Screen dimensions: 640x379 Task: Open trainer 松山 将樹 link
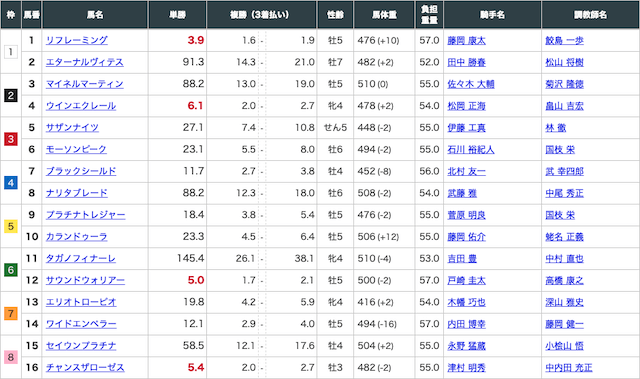(564, 62)
